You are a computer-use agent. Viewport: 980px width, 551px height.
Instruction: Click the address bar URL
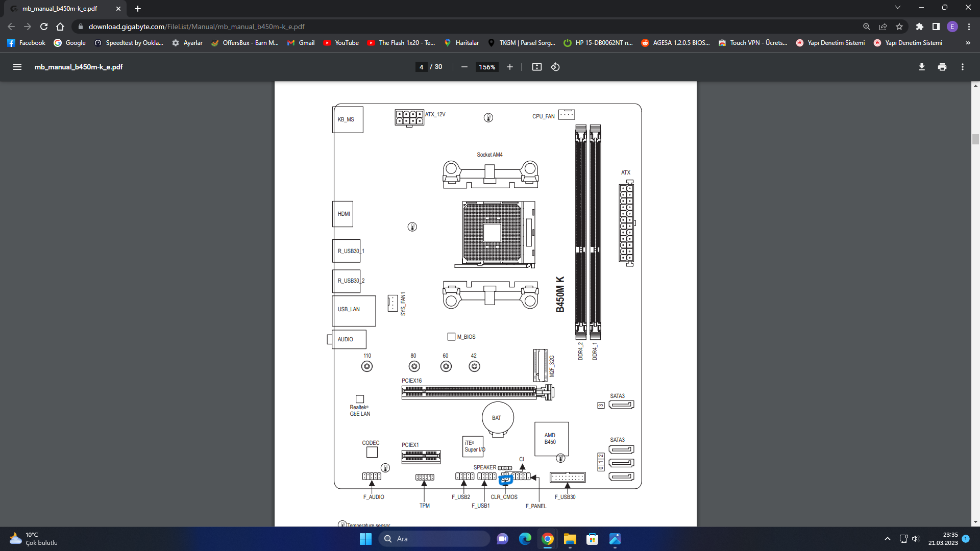tap(197, 27)
